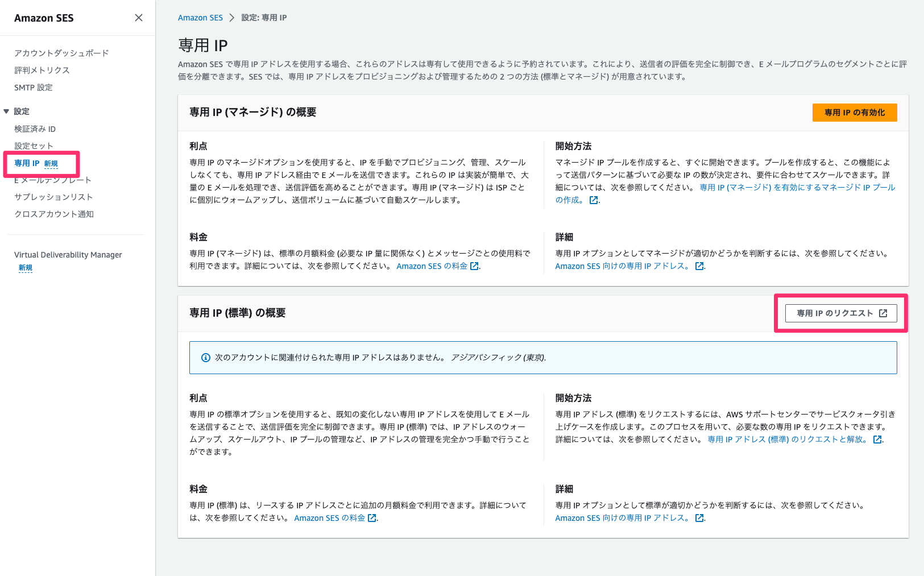Open 設定セット in sidebar

pyautogui.click(x=34, y=146)
